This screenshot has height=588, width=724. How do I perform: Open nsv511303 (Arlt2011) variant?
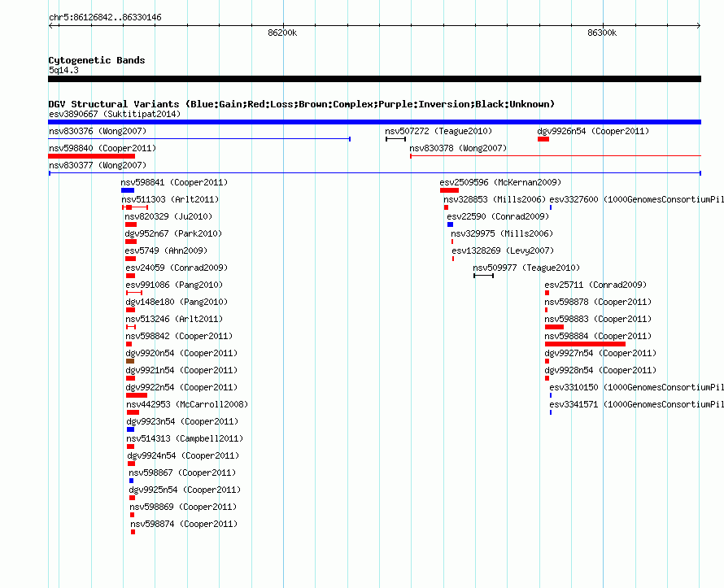click(x=170, y=199)
